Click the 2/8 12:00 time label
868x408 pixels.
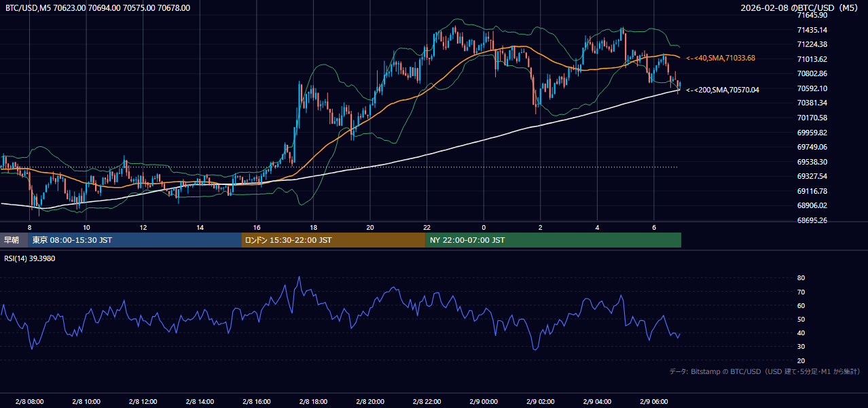pyautogui.click(x=143, y=402)
